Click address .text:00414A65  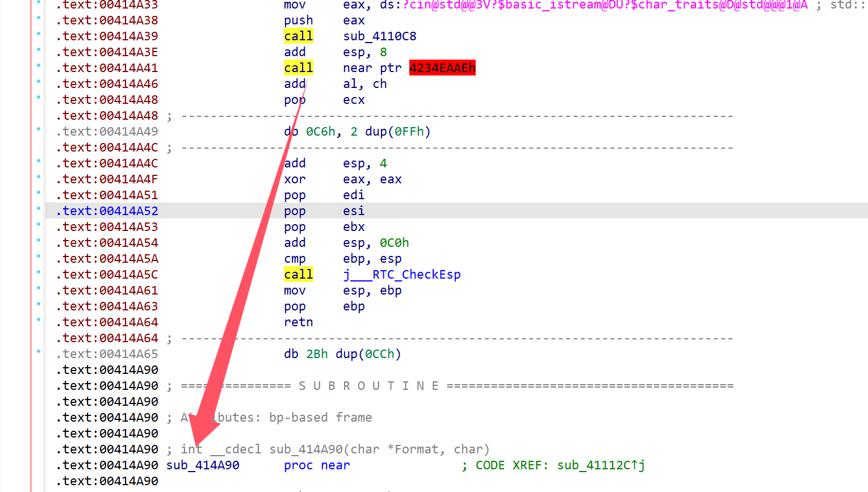tap(107, 354)
